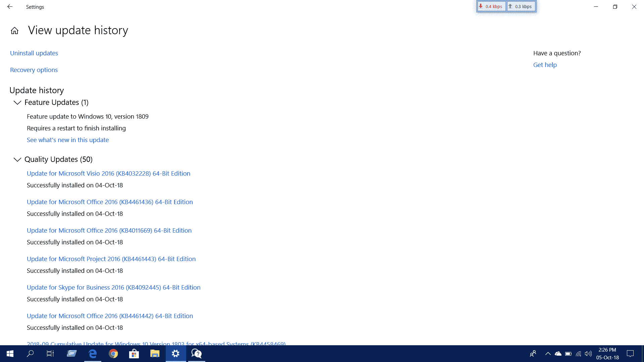
Task: Open Skype for Business KB4092445 update link
Action: tap(114, 288)
